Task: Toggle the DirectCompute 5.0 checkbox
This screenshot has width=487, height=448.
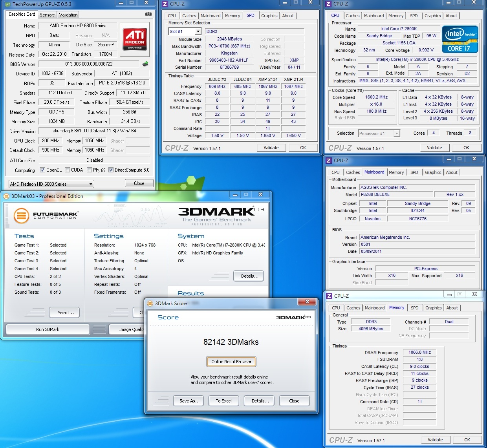Action: click(111, 170)
